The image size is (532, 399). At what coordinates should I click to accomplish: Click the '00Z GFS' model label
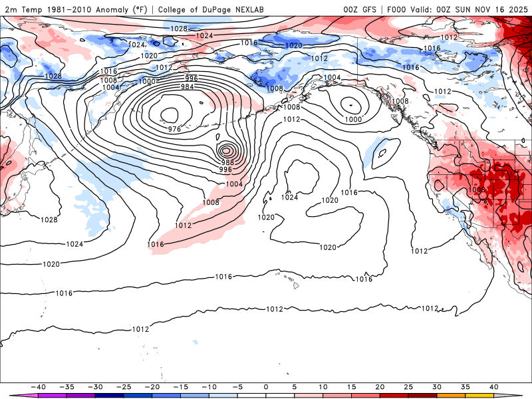click(x=360, y=10)
